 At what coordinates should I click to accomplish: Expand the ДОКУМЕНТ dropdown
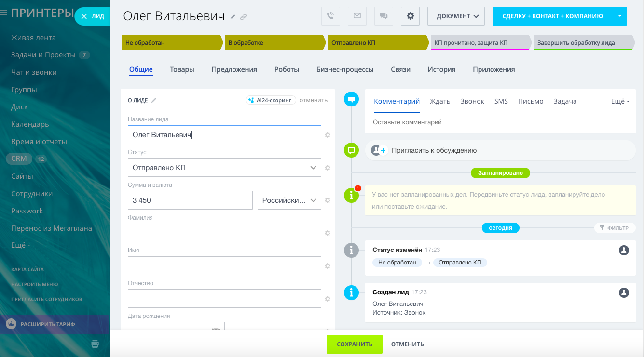coord(456,16)
